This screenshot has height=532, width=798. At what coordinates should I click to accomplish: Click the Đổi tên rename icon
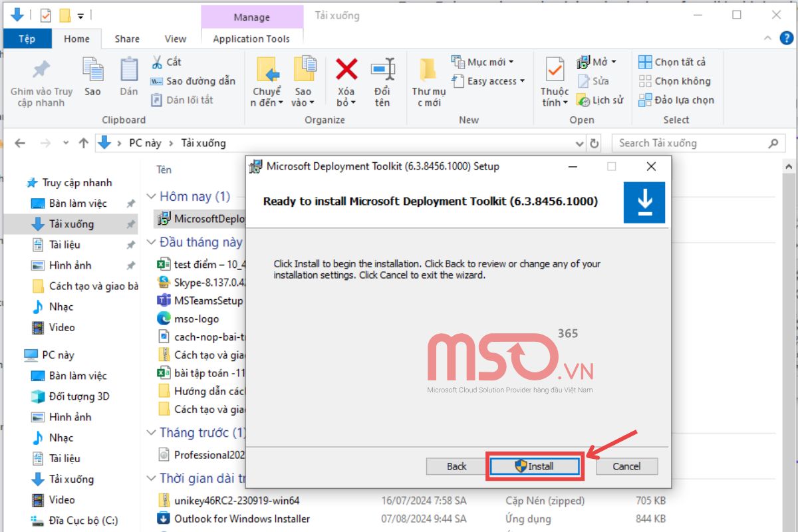(x=382, y=69)
